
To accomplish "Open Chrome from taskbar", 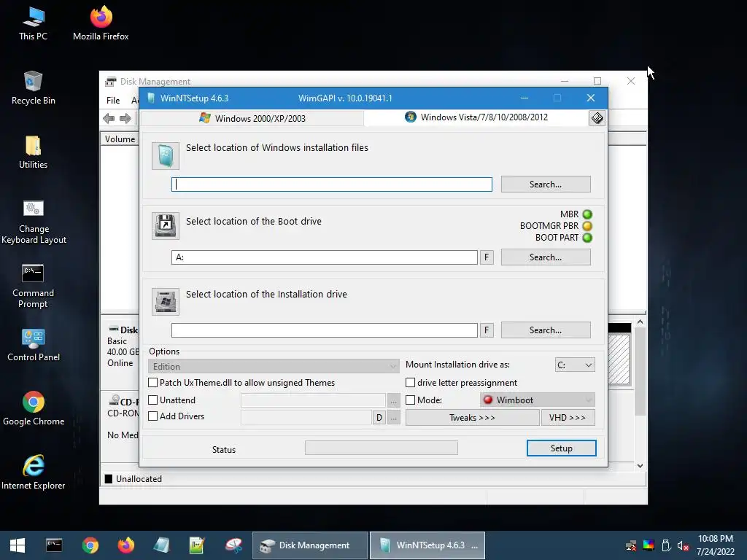I will (90, 545).
